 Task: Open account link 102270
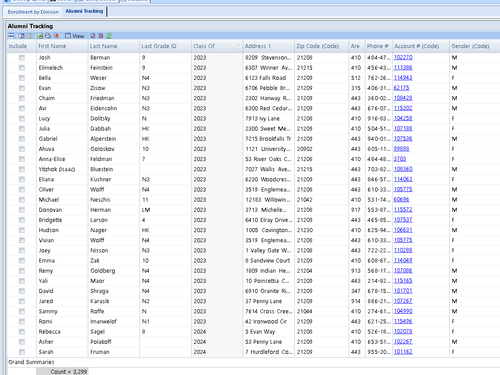pyautogui.click(x=403, y=57)
